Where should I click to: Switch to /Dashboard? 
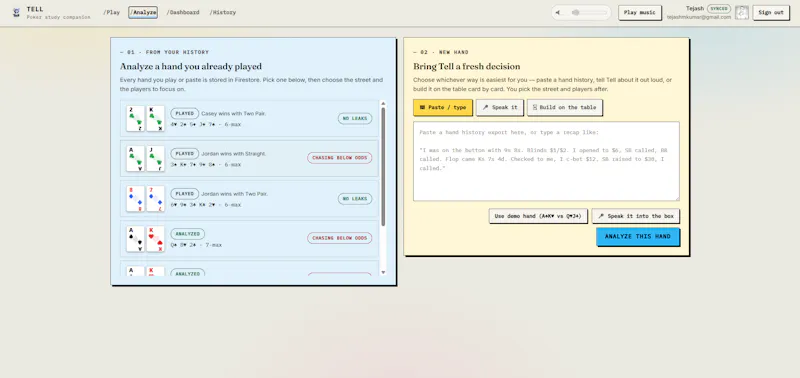coord(183,12)
